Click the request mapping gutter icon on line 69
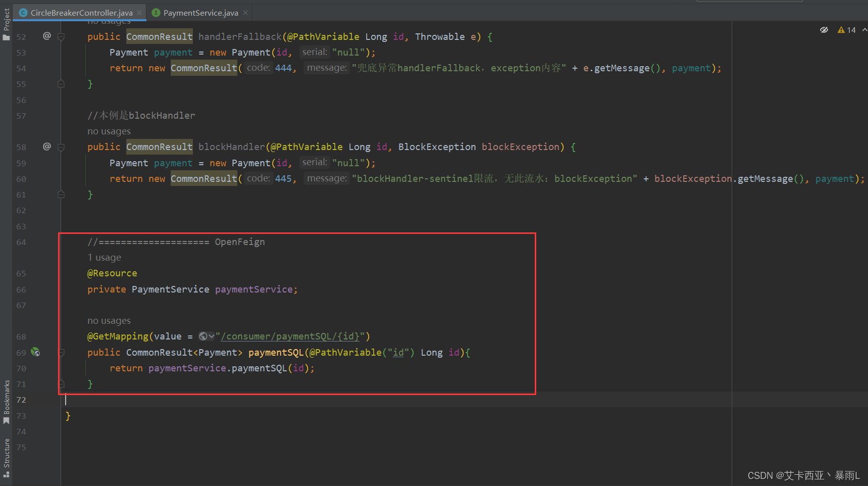Image resolution: width=868 pixels, height=486 pixels. 35,352
